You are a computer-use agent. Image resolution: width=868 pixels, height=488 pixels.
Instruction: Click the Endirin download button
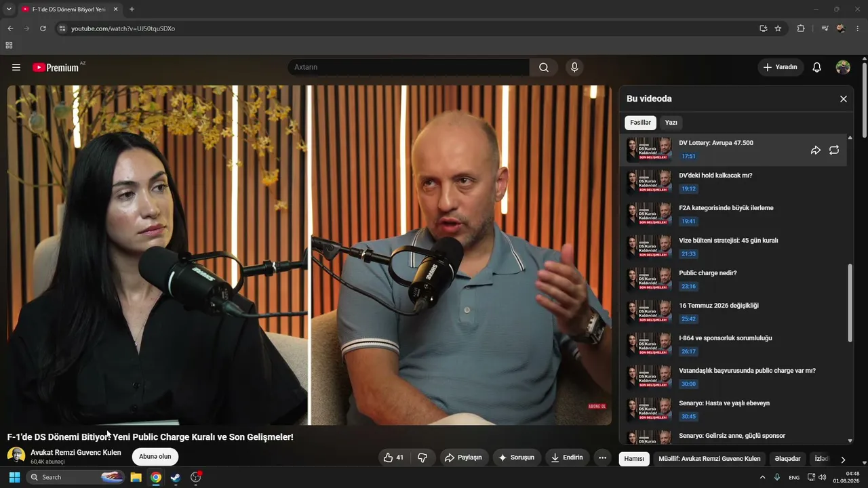567,457
